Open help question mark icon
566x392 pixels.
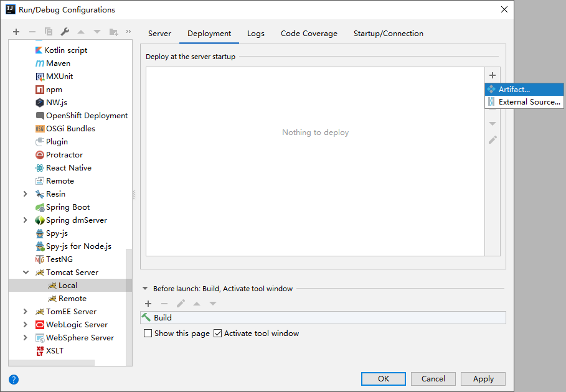click(x=14, y=380)
